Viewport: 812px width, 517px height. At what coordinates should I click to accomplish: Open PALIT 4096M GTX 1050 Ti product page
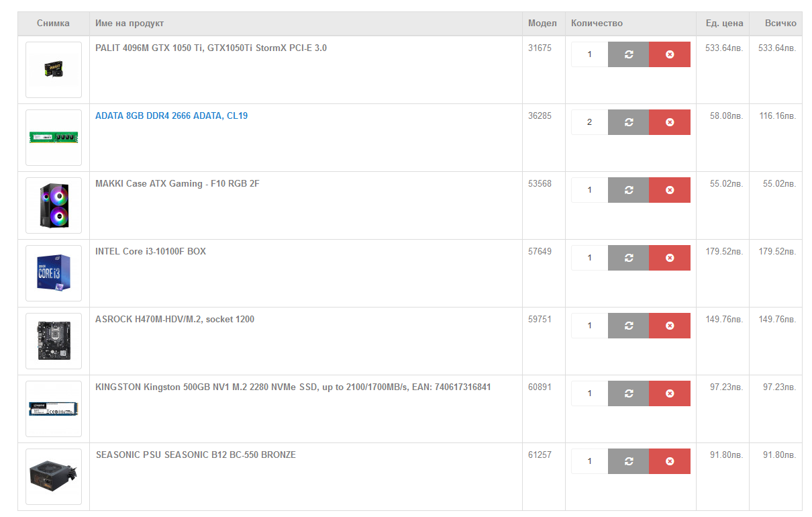tap(211, 48)
